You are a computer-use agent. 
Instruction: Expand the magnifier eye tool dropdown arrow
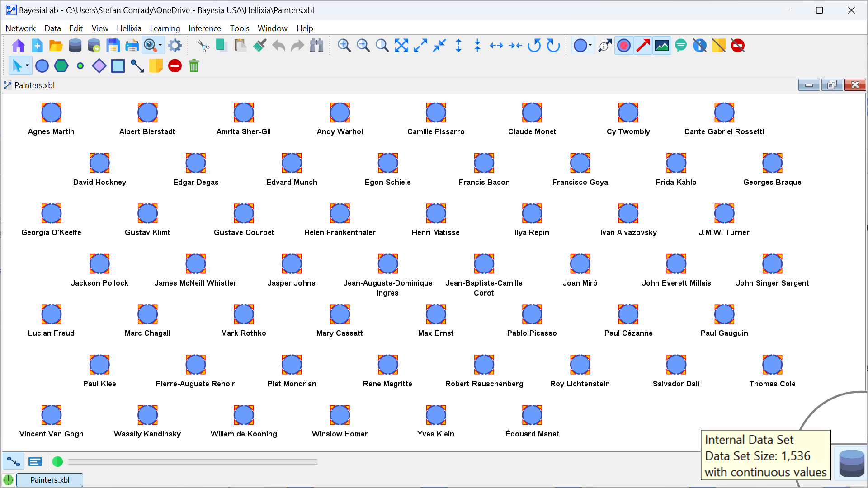pyautogui.click(x=160, y=46)
